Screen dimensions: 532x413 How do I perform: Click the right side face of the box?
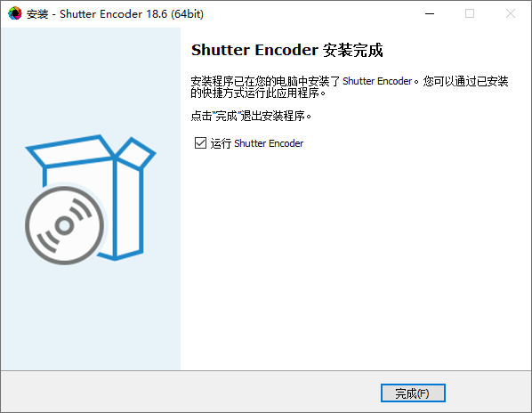(x=129, y=208)
